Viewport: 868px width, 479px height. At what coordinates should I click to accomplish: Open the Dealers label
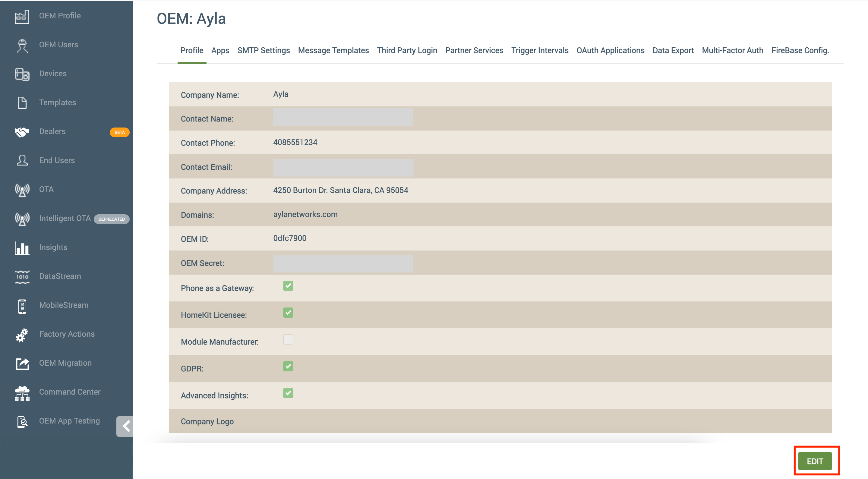pos(52,131)
